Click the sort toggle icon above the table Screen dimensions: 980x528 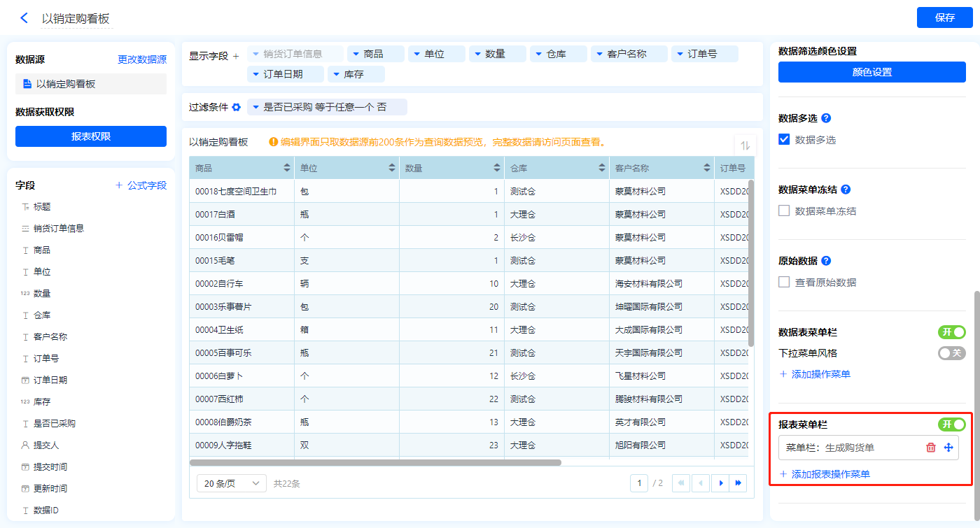745,145
